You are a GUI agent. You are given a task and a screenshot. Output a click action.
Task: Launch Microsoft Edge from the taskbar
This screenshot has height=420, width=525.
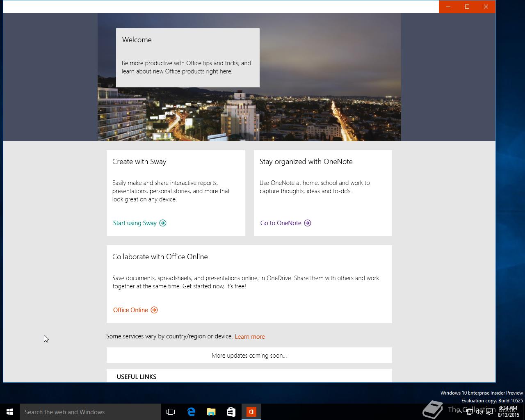coord(191,412)
